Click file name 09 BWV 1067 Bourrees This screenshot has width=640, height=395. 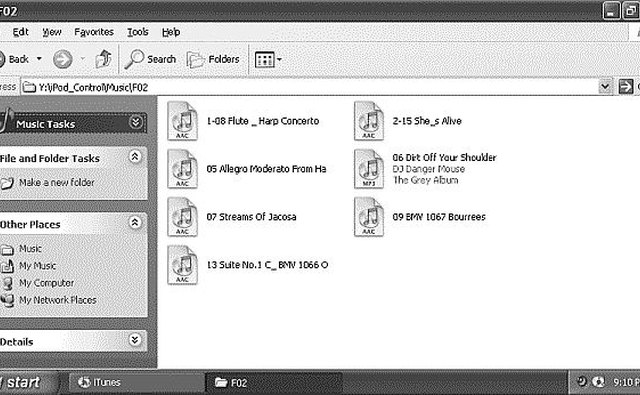(439, 217)
